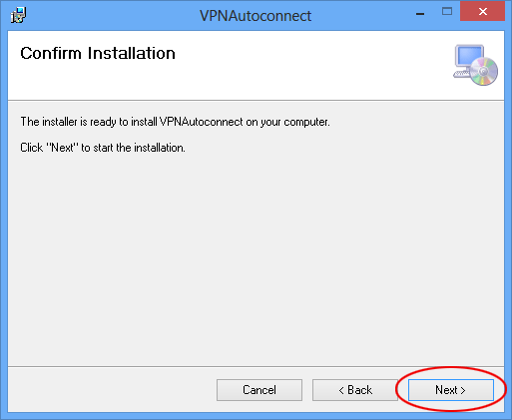The image size is (512, 420).
Task: Click the quoted "Next" word in instruction text
Action: (62, 148)
